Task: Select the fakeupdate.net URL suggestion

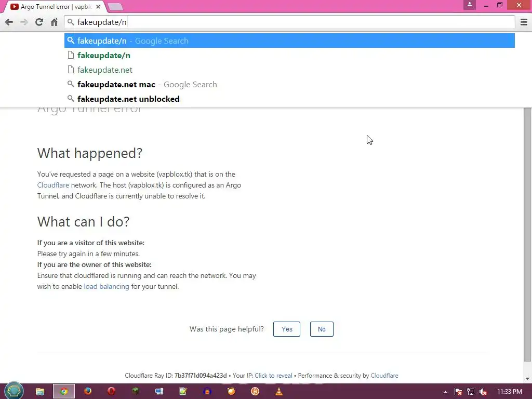Action: [x=289, y=70]
